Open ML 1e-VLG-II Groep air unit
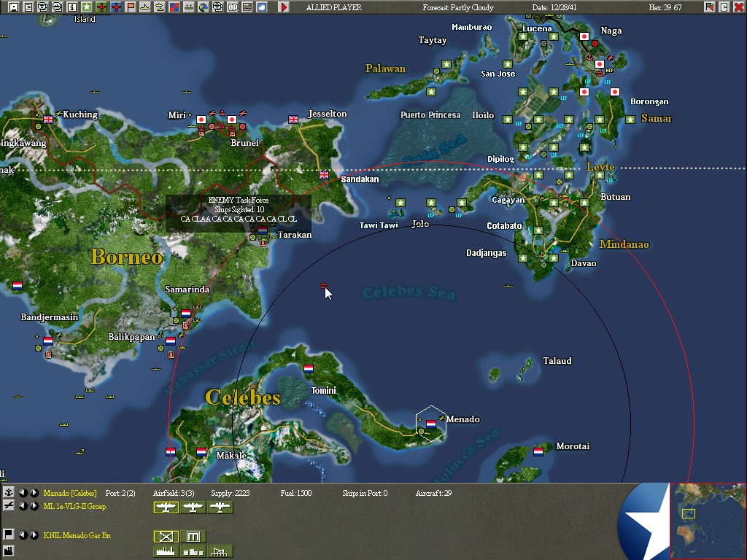The height and width of the screenshot is (560, 747). [x=74, y=506]
